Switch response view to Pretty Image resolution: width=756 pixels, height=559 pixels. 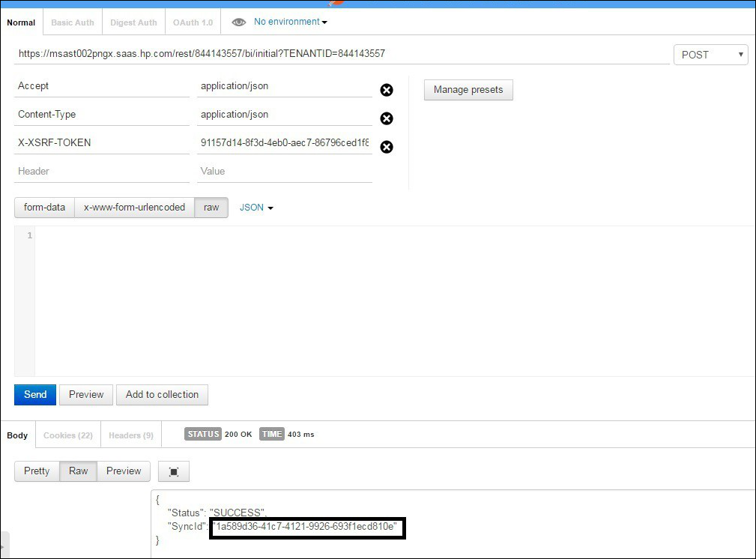click(37, 471)
